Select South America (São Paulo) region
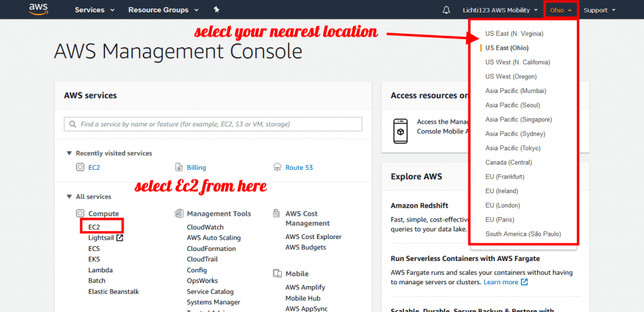This screenshot has width=644, height=312. click(523, 234)
